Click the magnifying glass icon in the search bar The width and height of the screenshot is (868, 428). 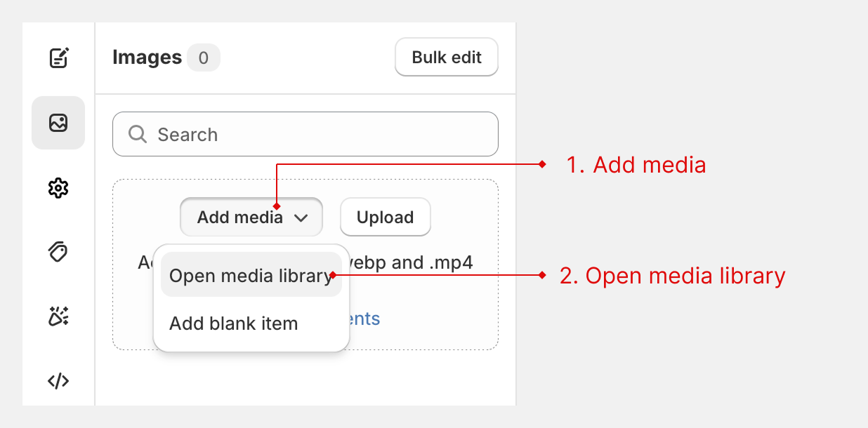click(x=137, y=134)
